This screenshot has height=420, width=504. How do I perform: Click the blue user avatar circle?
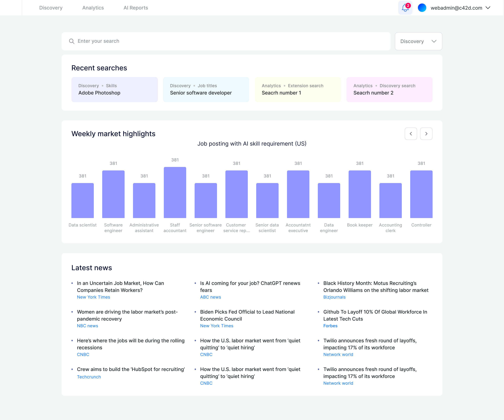[x=422, y=8]
